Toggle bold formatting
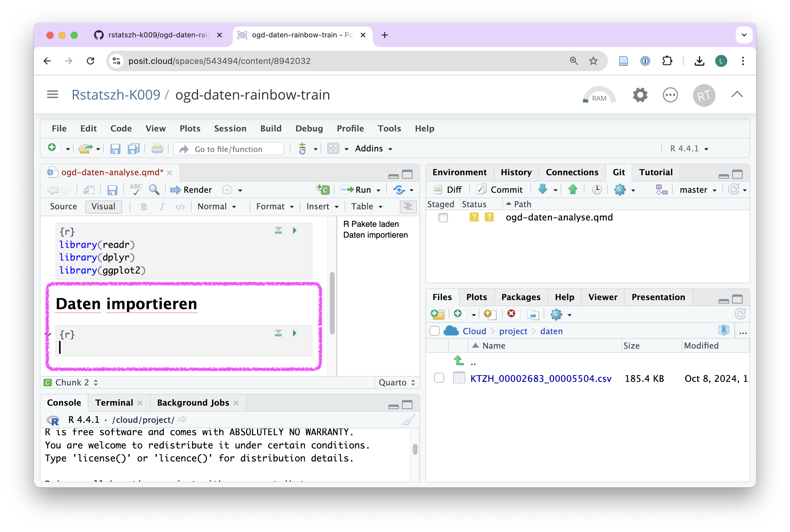The height and width of the screenshot is (532, 790). point(144,207)
